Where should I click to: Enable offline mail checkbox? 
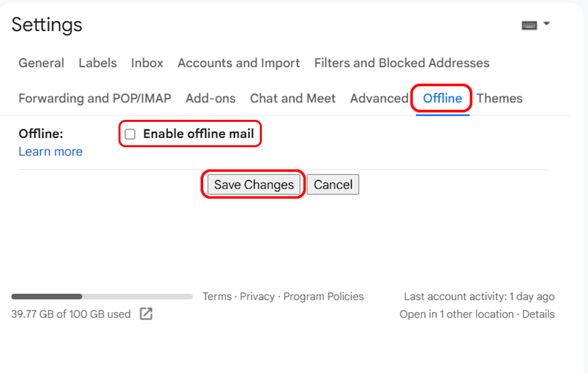[130, 134]
